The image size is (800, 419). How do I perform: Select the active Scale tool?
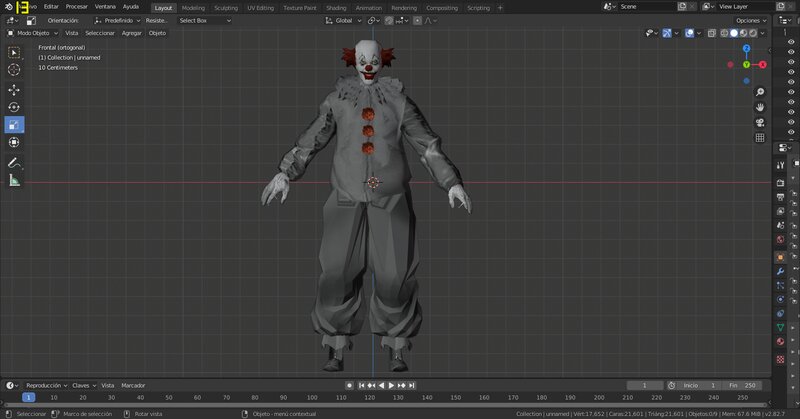click(14, 125)
